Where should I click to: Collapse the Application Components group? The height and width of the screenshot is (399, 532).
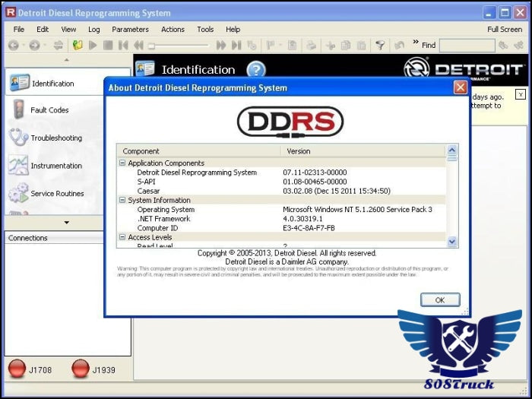122,163
